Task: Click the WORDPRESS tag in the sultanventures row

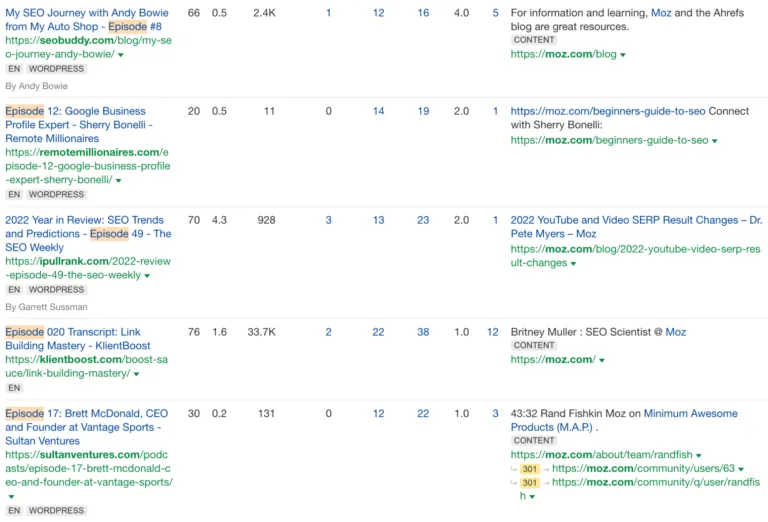Action: (56, 511)
